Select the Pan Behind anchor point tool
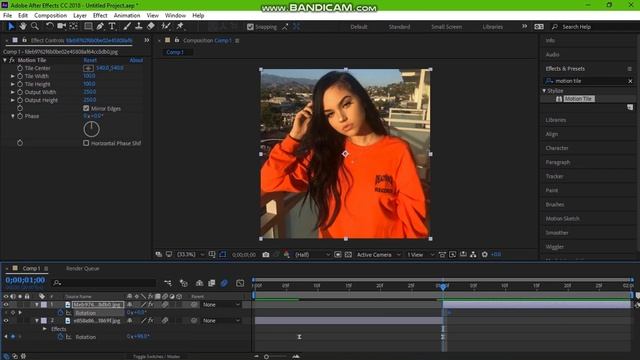Image resolution: width=640 pixels, height=360 pixels. (73, 27)
